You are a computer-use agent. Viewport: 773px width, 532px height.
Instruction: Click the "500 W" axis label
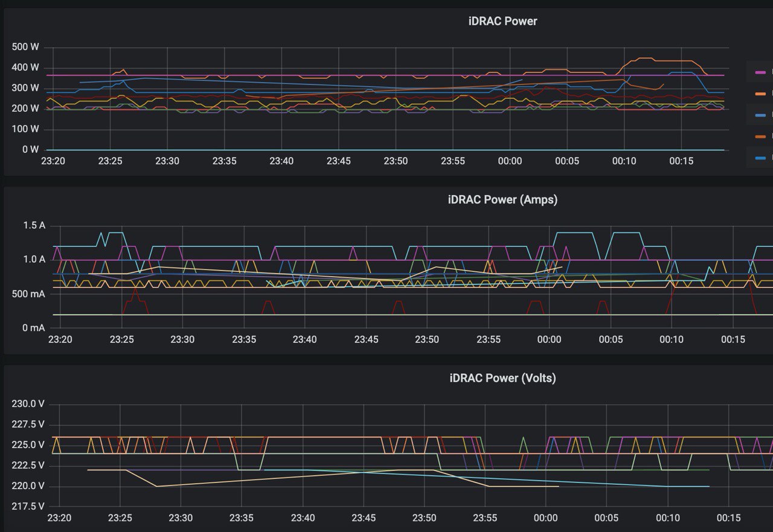click(x=25, y=47)
